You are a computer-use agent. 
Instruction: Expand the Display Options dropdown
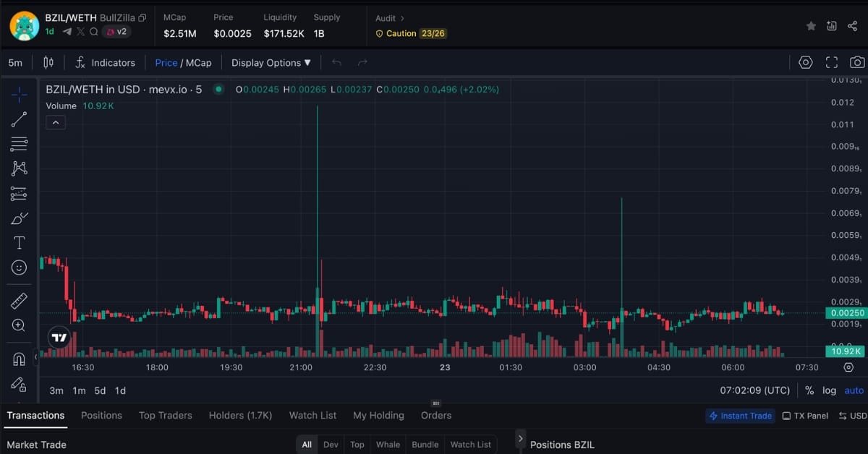pyautogui.click(x=271, y=63)
